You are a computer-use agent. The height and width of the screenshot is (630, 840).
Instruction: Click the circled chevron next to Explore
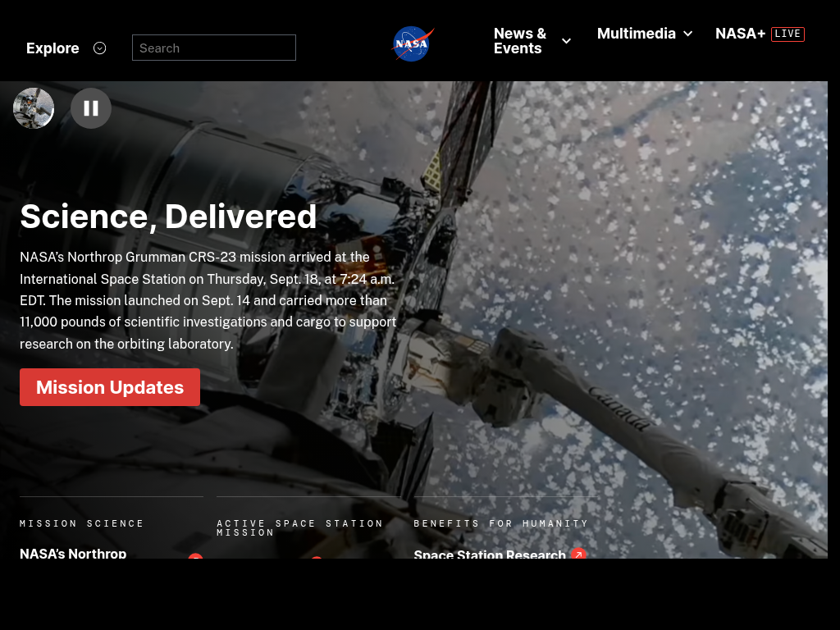pyautogui.click(x=100, y=48)
